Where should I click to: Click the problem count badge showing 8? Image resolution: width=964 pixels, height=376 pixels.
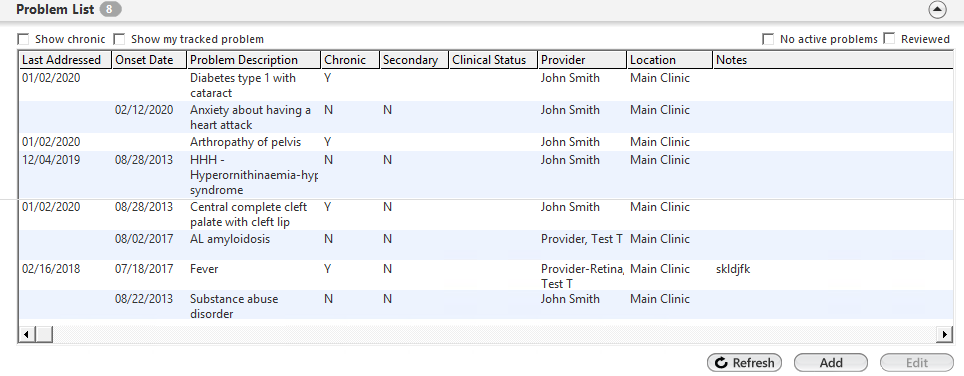110,10
